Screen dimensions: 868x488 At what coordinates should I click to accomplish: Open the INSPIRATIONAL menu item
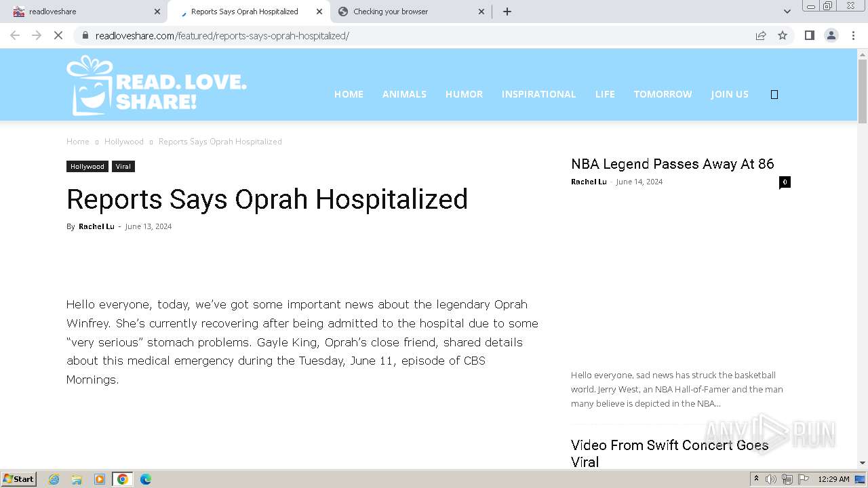click(538, 94)
